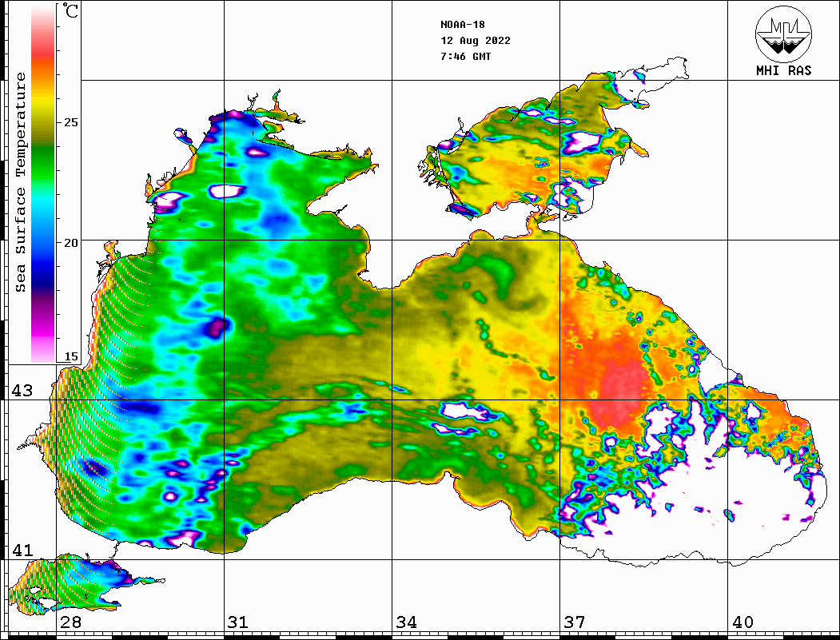
Task: Click the MHI RAS logo emblem
Action: tap(783, 34)
